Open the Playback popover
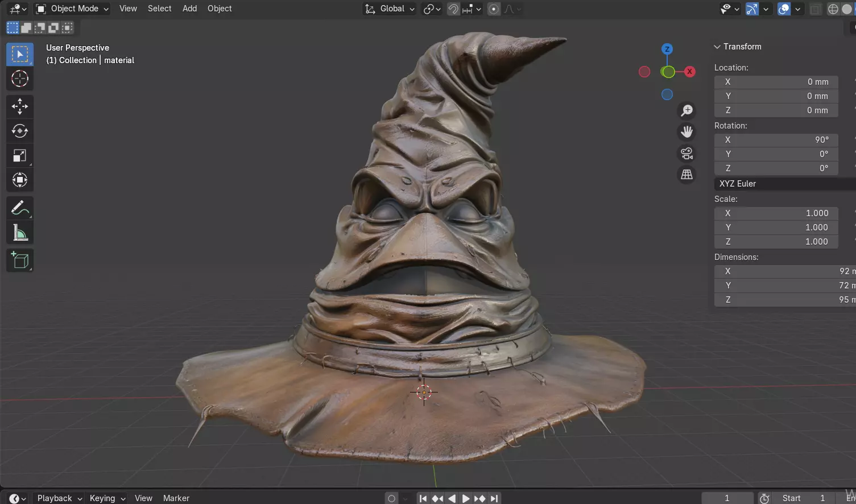The height and width of the screenshot is (504, 856). 59,498
